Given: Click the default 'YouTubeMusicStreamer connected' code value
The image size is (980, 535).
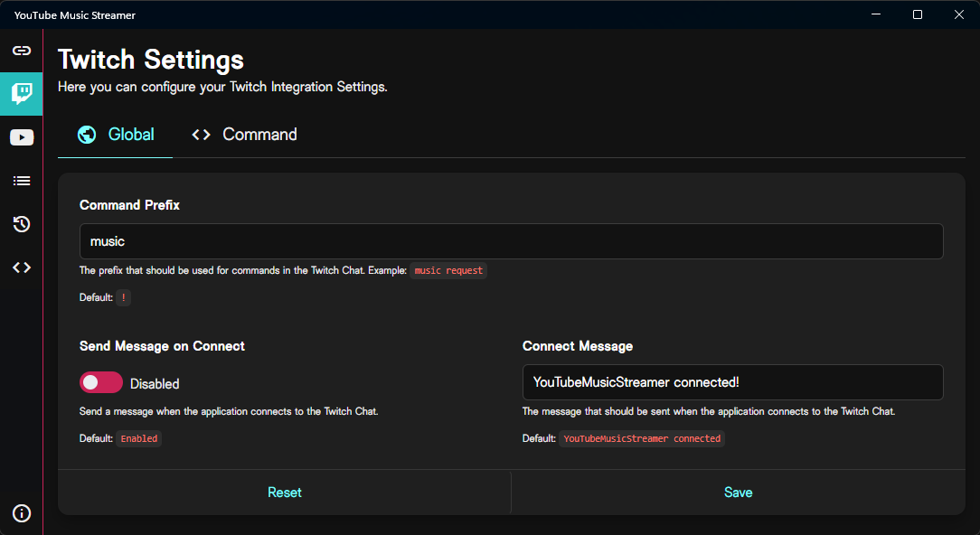Looking at the screenshot, I should (x=642, y=438).
